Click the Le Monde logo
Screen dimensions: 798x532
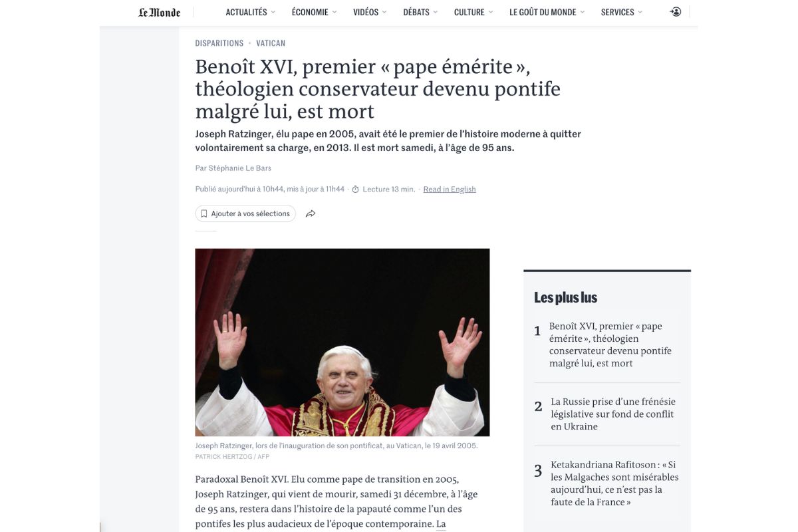[x=160, y=12]
